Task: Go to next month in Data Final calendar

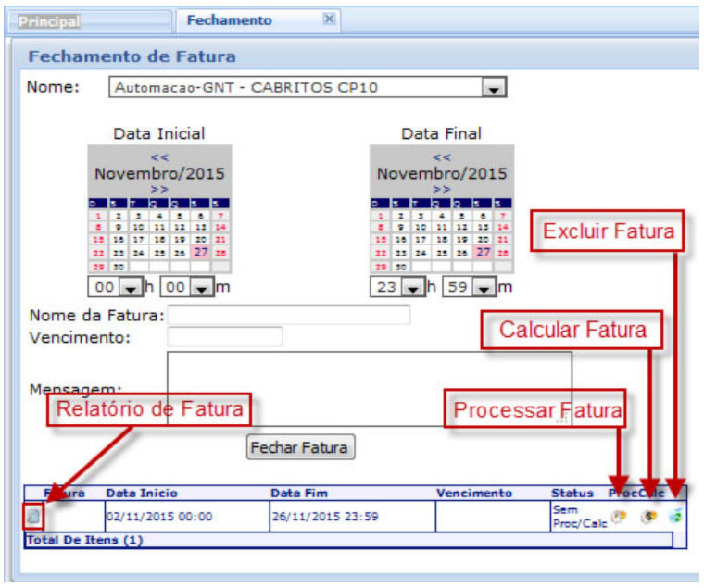Action: click(442, 189)
